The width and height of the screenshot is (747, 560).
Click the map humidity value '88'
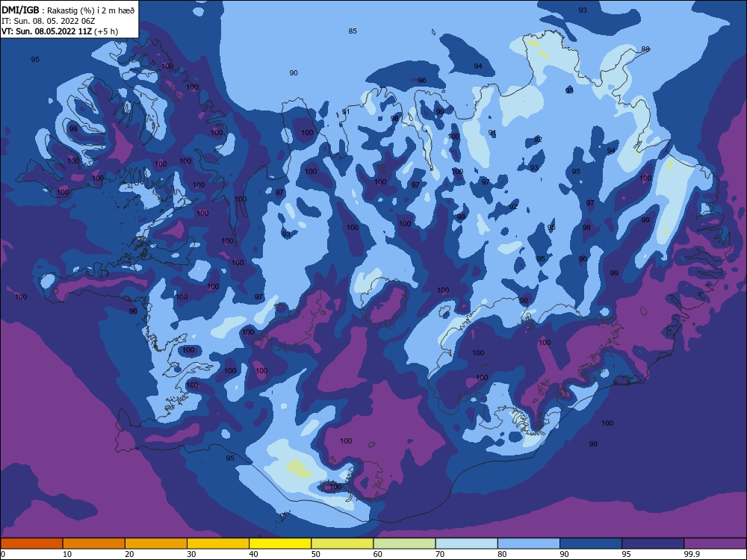coord(645,49)
